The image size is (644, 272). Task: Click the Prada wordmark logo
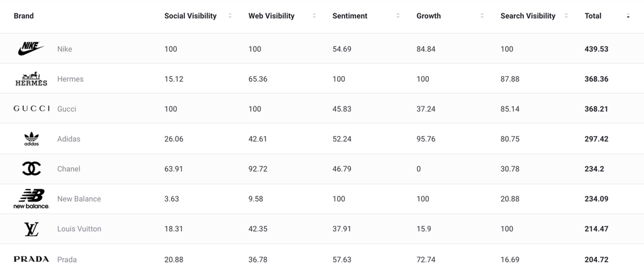(31, 259)
